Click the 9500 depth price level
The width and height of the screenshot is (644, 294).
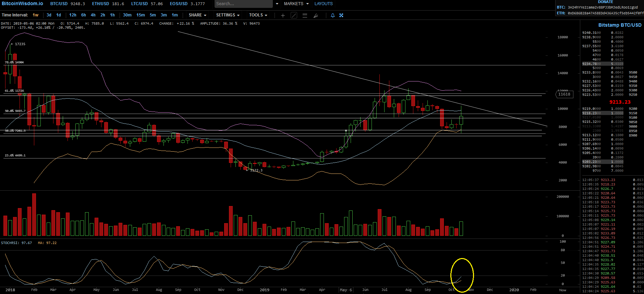pyautogui.click(x=633, y=73)
